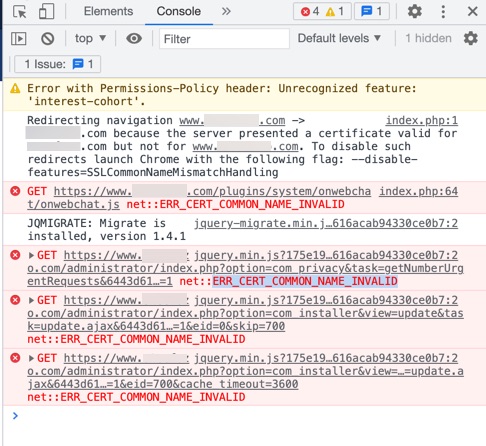486x446 pixels.
Task: Click the yellow warning icon on the Permissions-Policy message
Action: [15, 88]
